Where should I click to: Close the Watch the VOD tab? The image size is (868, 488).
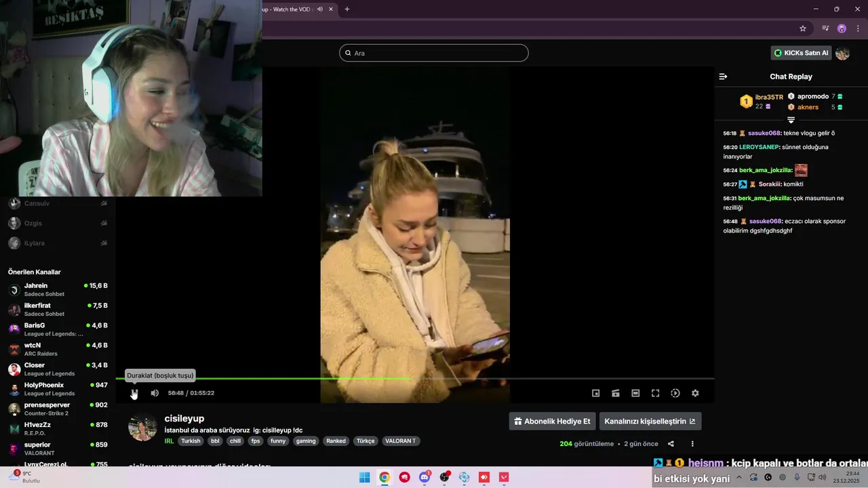point(331,9)
